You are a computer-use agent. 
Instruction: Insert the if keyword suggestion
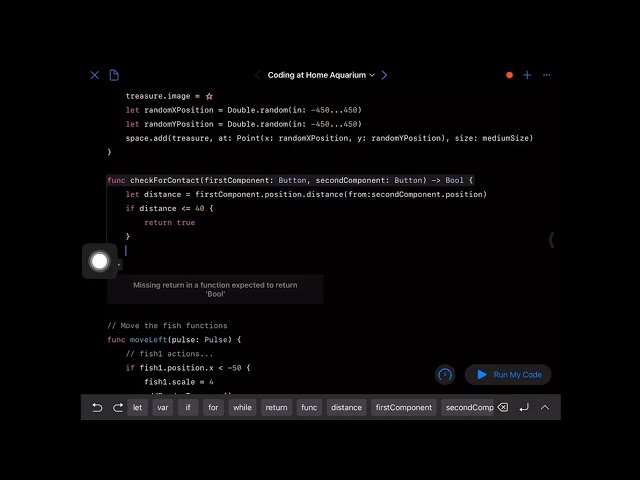click(x=188, y=407)
